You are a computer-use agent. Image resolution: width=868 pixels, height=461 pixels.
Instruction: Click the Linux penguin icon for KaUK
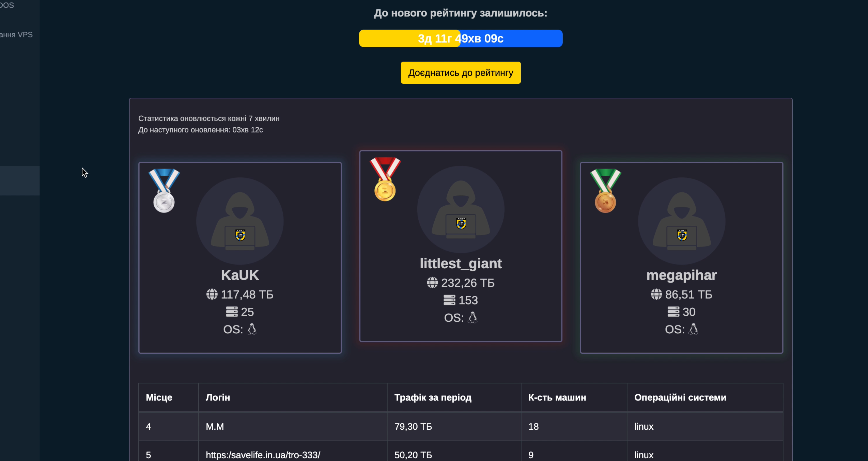click(251, 329)
